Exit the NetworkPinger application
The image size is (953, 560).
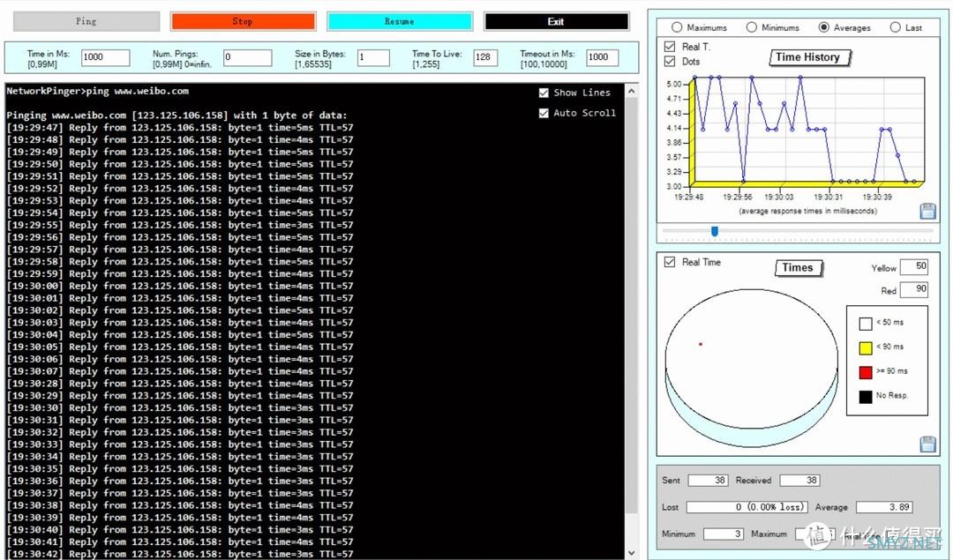(556, 21)
